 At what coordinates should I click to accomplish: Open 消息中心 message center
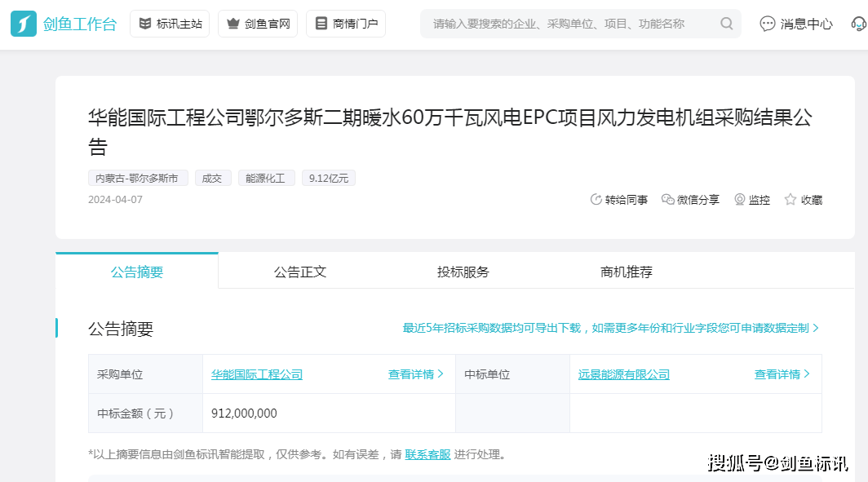(796, 24)
